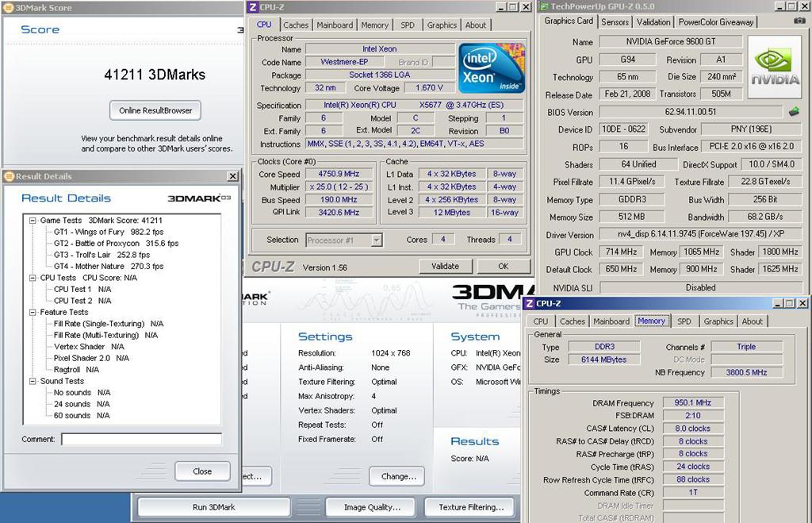Select GT4 - Mother Nature result row
Viewport: 812px width, 523px height.
click(109, 266)
